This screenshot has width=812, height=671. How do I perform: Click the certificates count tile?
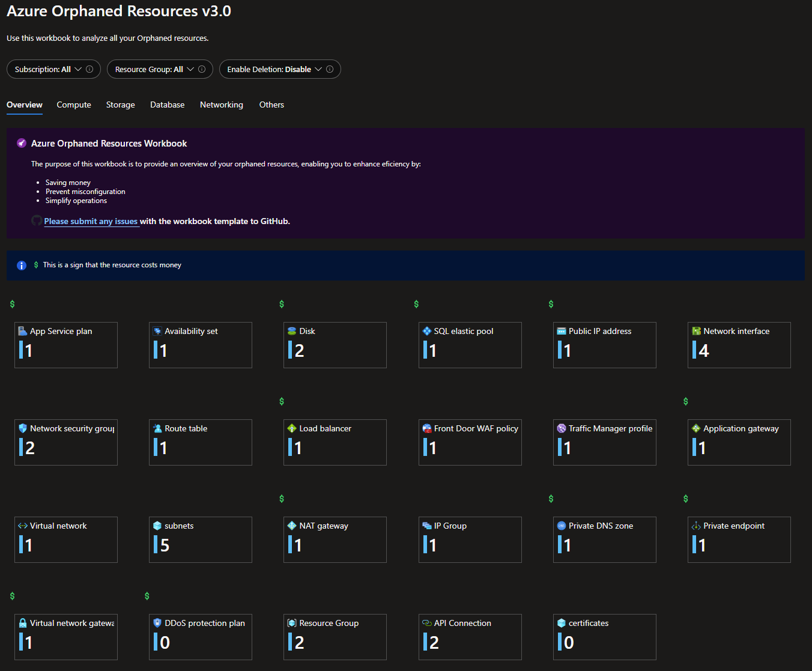pyautogui.click(x=604, y=637)
